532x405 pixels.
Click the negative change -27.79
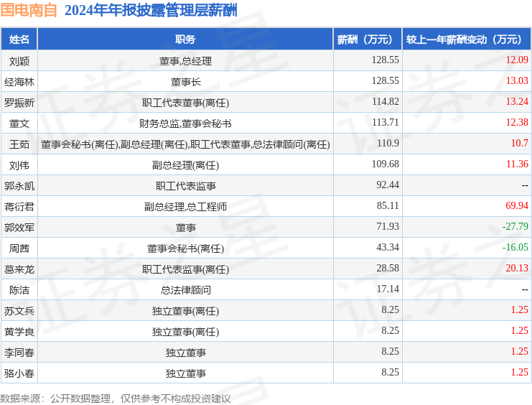(515, 227)
